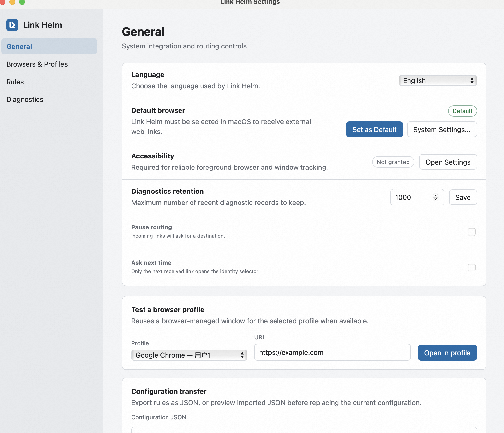Click the green Default status badge
Image resolution: width=504 pixels, height=433 pixels.
[x=462, y=111]
